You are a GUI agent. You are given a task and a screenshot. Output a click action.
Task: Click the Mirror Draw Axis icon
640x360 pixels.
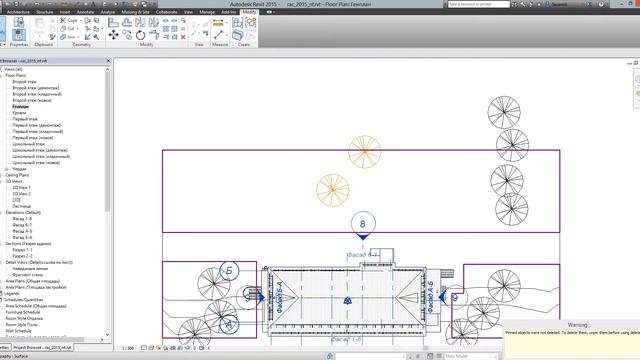click(153, 22)
